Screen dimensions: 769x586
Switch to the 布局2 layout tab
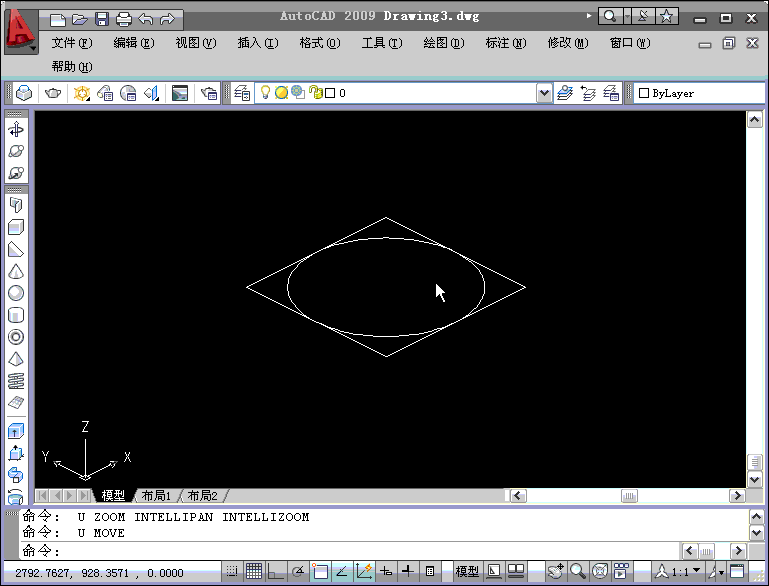point(202,496)
